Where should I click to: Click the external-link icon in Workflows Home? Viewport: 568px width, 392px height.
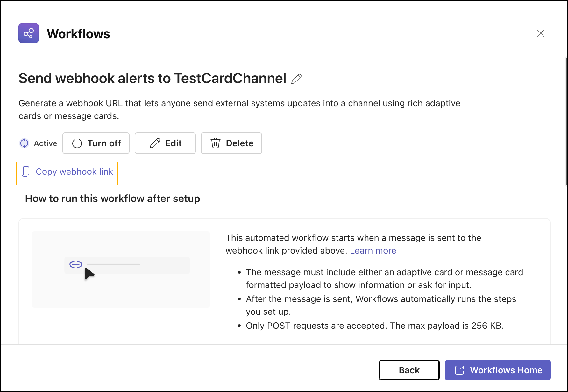[x=459, y=370]
